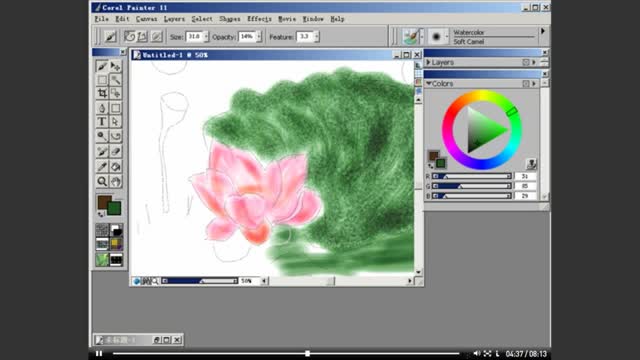Expand the Layers panel

[x=428, y=62]
